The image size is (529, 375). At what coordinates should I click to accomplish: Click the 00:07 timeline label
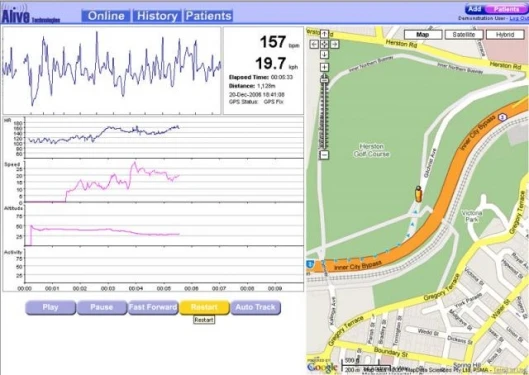[219, 289]
